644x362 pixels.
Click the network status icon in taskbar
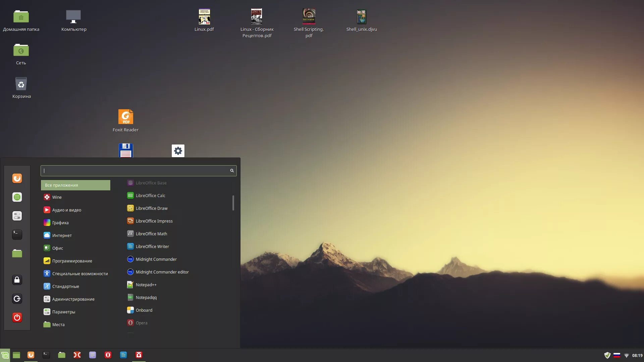(627, 355)
